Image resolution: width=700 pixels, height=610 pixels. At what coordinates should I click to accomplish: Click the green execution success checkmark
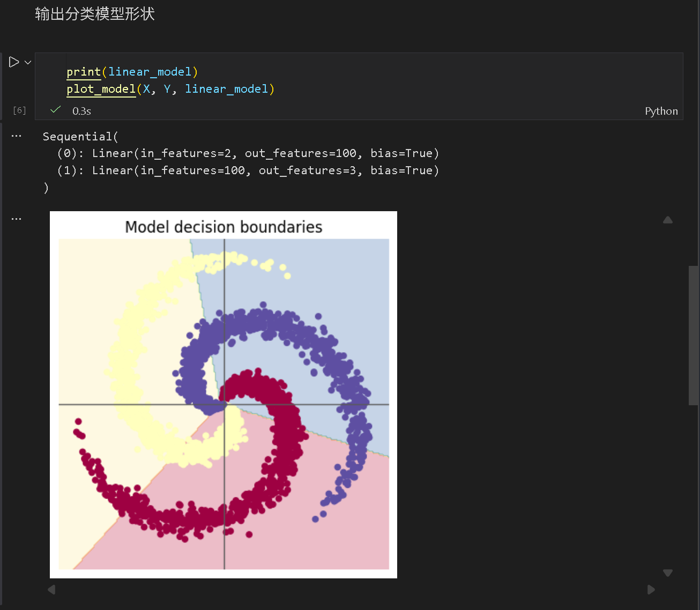[55, 110]
